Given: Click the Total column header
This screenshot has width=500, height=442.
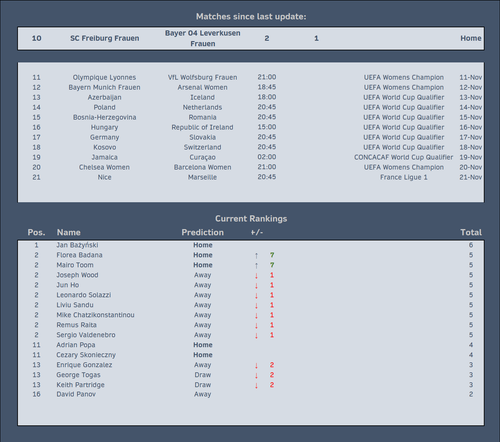Looking at the screenshot, I should (471, 232).
